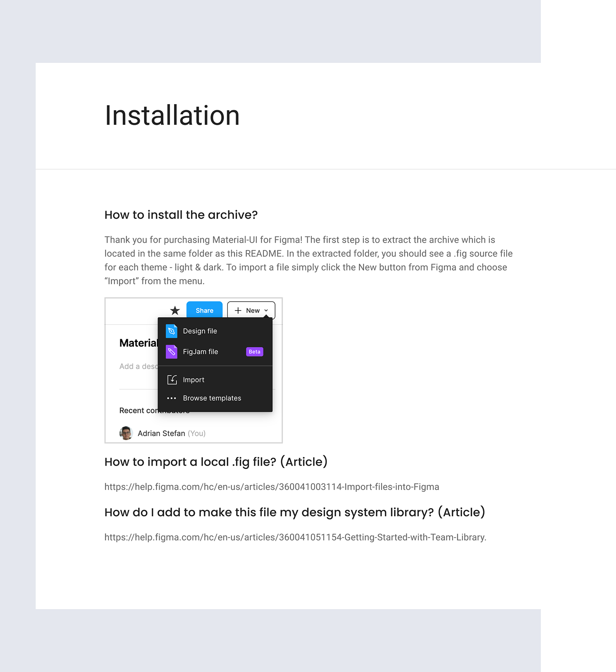Choose Import from the menu

(215, 380)
